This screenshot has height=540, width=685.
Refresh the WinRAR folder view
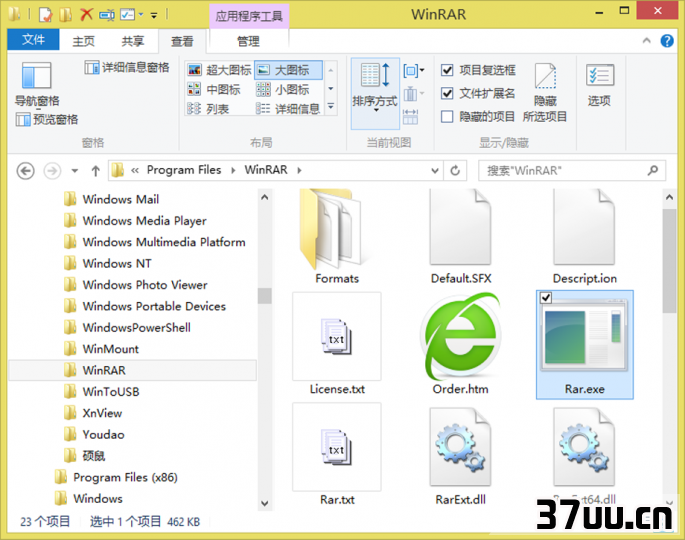[x=455, y=170]
